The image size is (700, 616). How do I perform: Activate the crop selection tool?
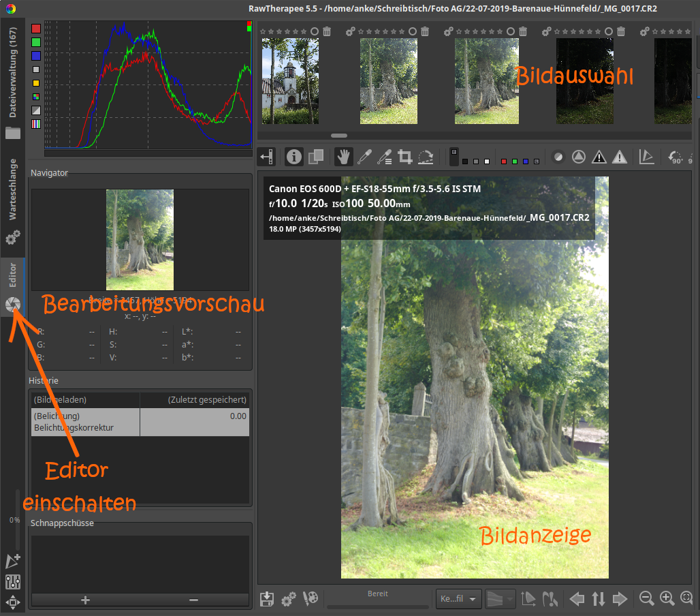pyautogui.click(x=405, y=157)
